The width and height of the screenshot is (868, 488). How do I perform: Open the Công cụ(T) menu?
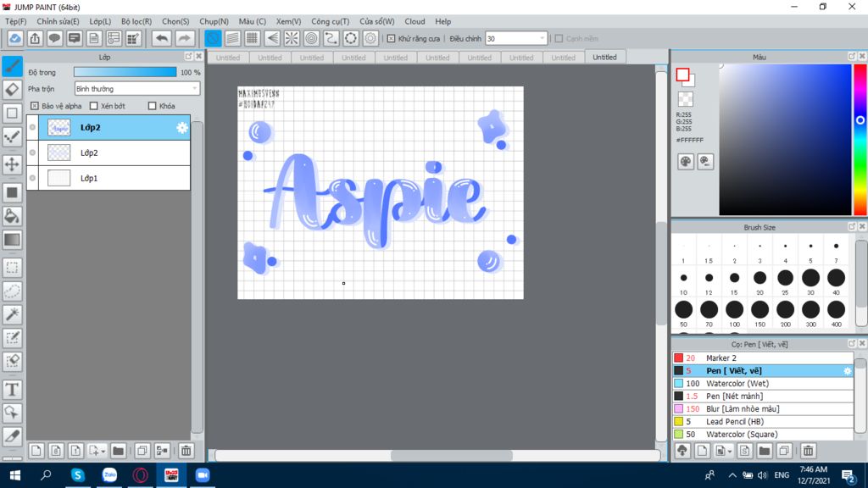[330, 21]
